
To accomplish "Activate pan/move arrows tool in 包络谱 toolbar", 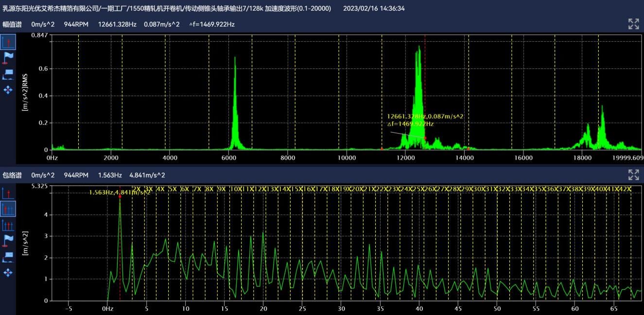I will (8, 272).
